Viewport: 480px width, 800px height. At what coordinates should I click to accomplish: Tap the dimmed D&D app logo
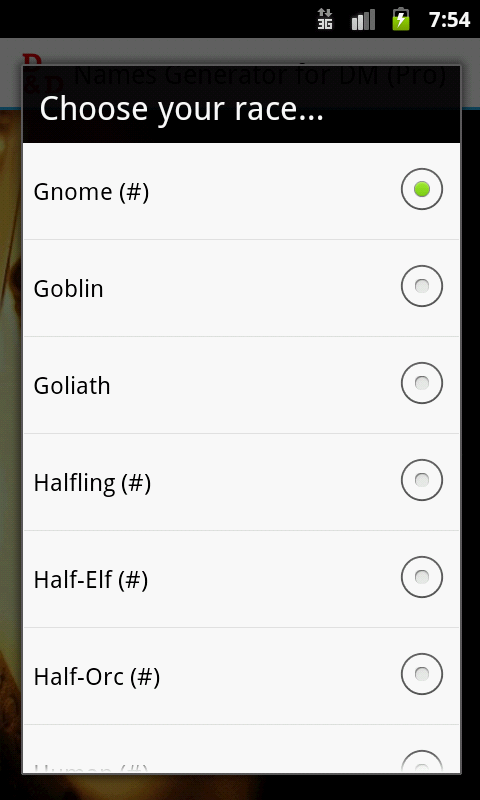[x=43, y=72]
